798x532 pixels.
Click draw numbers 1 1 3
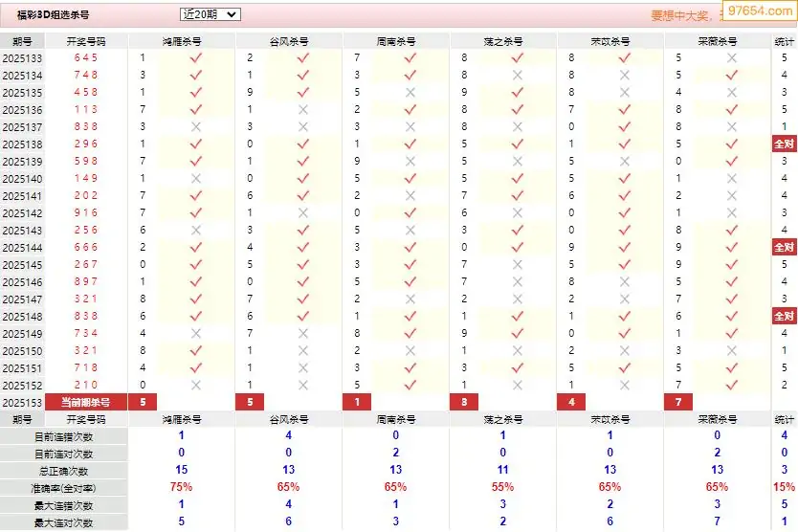pyautogui.click(x=86, y=109)
